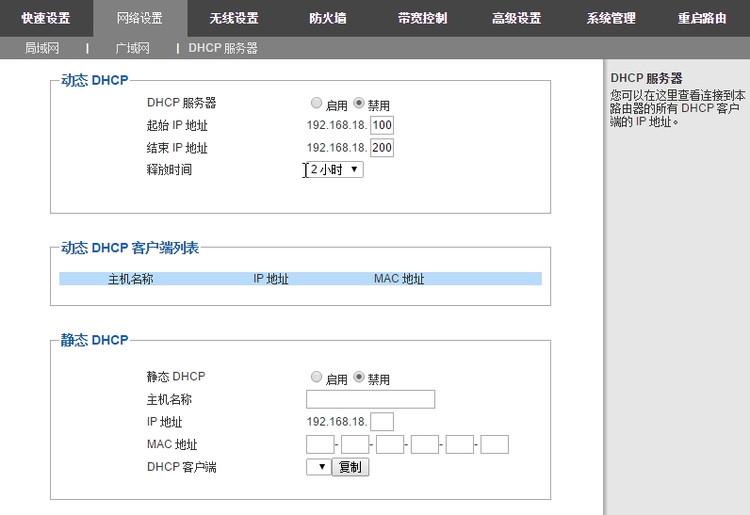Open the 网络设置 tab
750x515 pixels.
point(140,18)
